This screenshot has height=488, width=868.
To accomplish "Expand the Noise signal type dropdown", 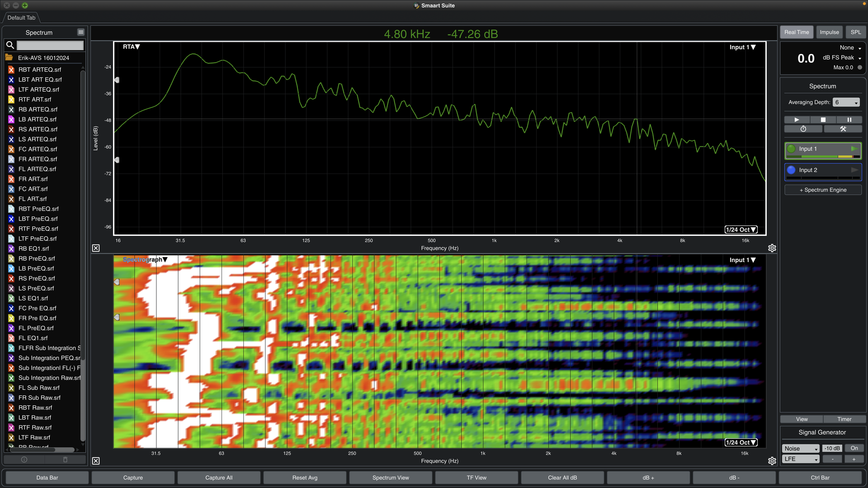I will point(801,448).
